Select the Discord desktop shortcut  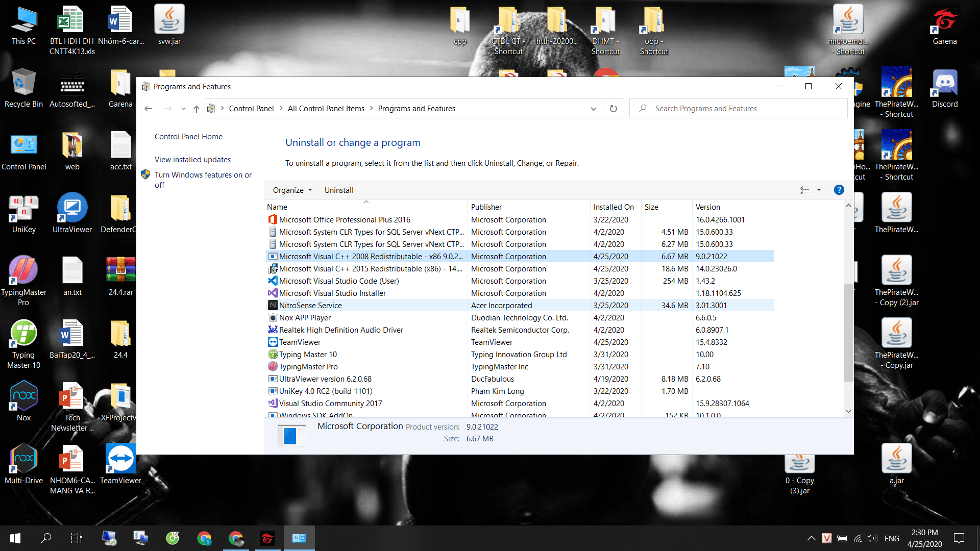tap(945, 88)
